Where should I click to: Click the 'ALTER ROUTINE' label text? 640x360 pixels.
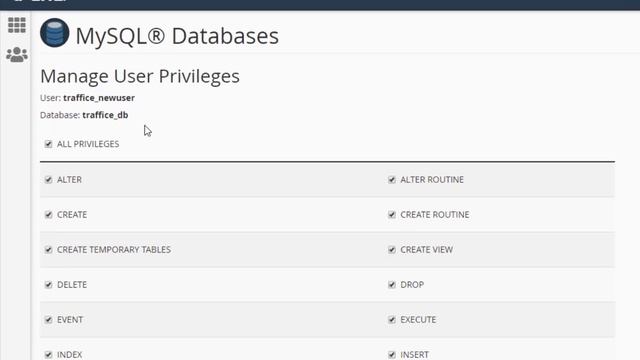tap(432, 180)
